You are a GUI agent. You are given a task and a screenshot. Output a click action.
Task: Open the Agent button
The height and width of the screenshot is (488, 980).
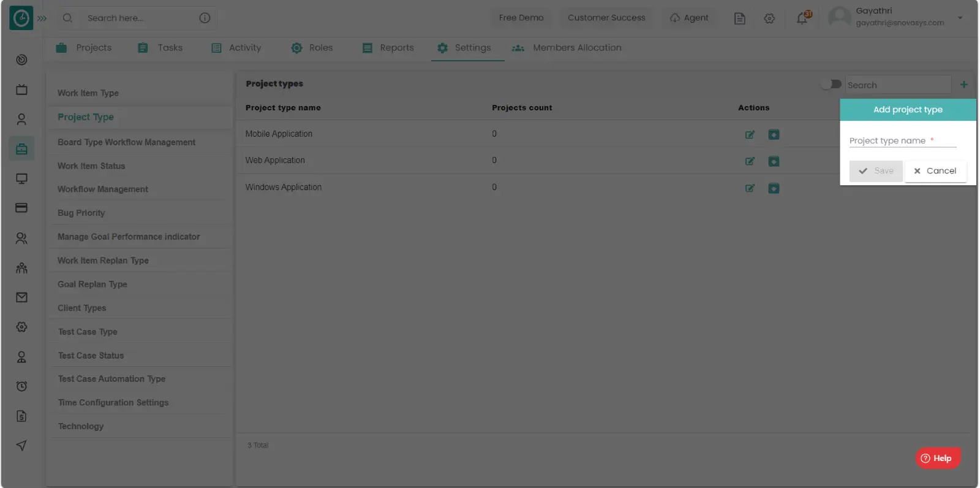[689, 18]
